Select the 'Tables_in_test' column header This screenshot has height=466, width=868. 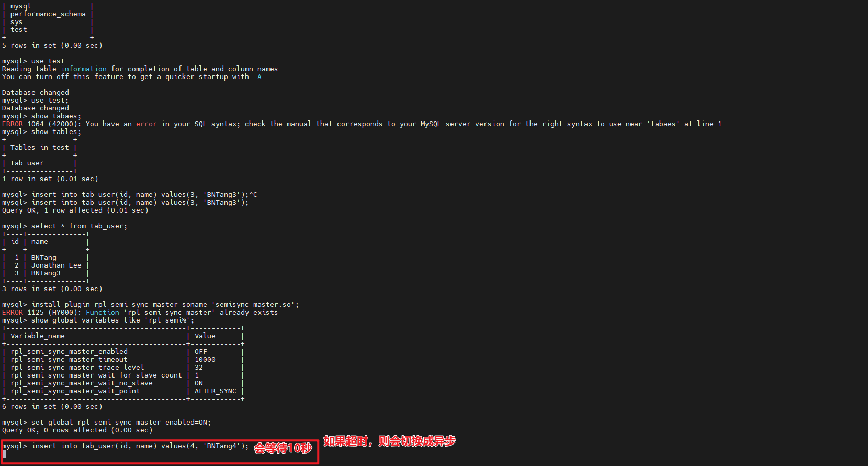[x=40, y=148]
